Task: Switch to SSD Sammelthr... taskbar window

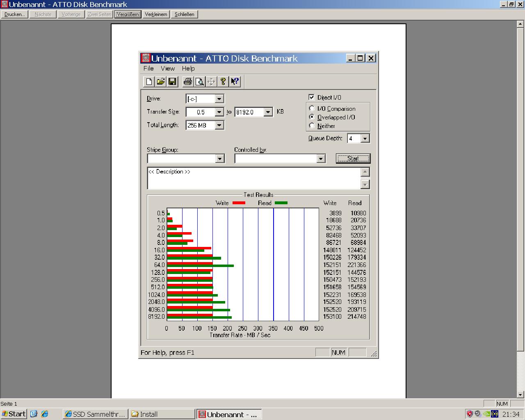Action: click(x=95, y=414)
